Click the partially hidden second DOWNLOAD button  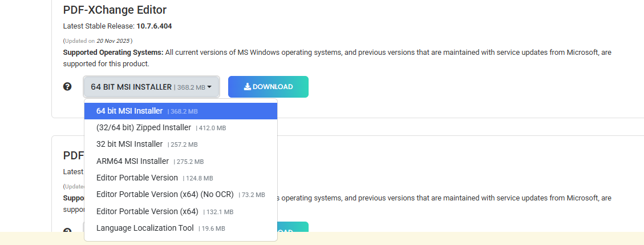tap(293, 228)
